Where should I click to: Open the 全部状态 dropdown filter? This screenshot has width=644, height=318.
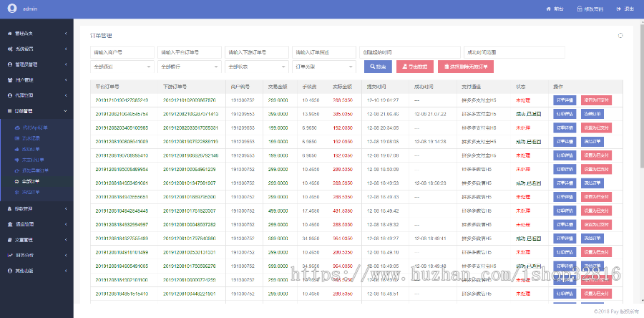[257, 67]
